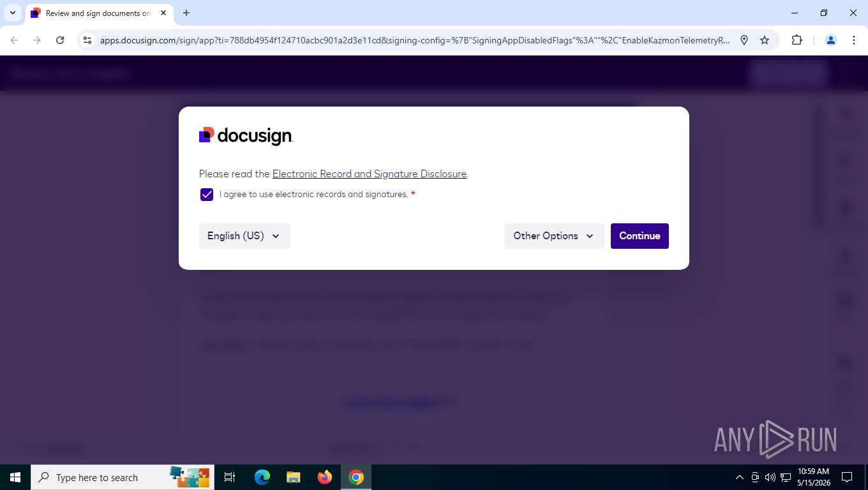Open the English (US) language dropdown
The width and height of the screenshot is (868, 490).
point(244,236)
